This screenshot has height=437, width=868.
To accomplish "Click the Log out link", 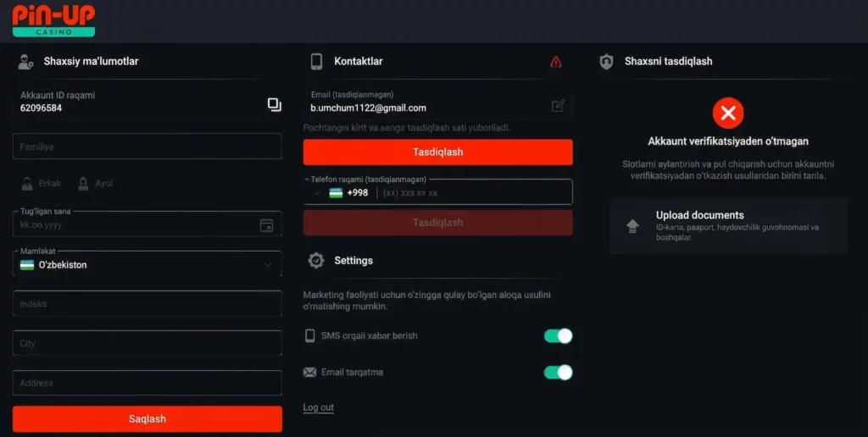I will tap(318, 408).
